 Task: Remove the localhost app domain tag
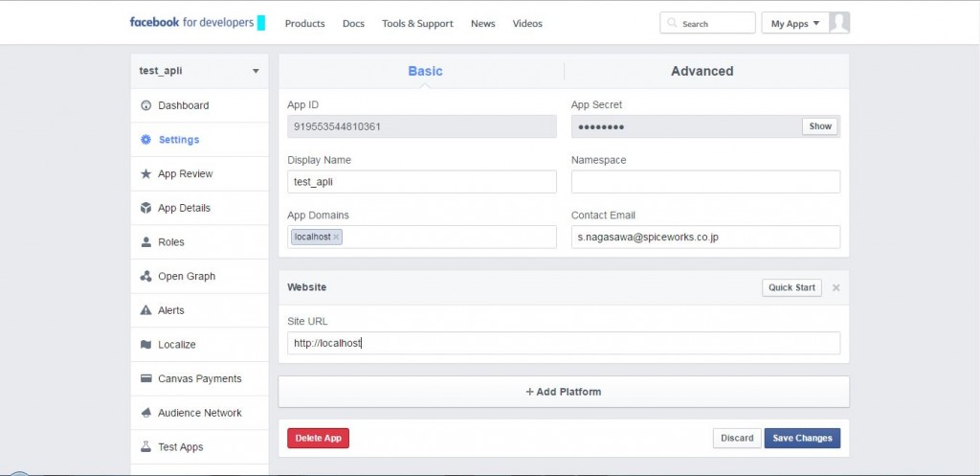336,238
